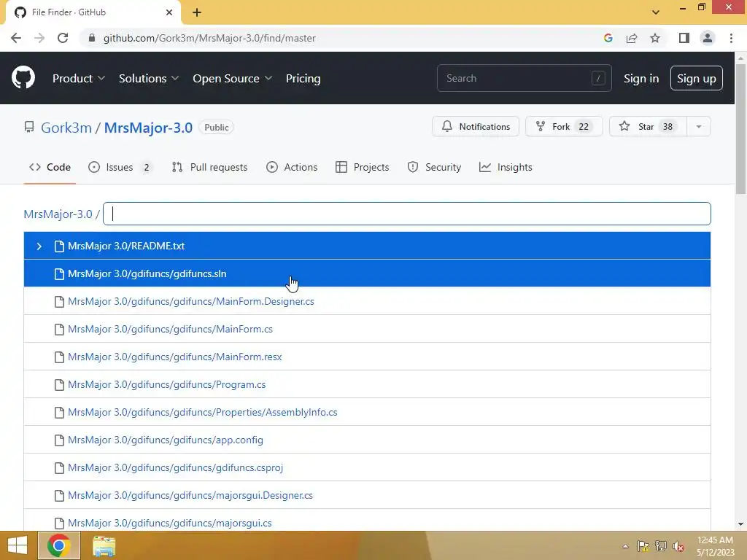Viewport: 747px width, 560px height.
Task: Switch to the Issues tab
Action: (120, 167)
